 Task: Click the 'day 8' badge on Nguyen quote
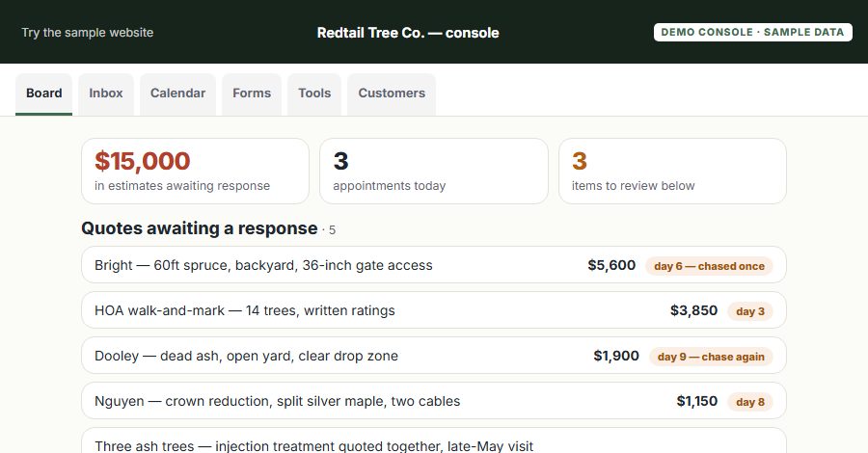pos(750,402)
